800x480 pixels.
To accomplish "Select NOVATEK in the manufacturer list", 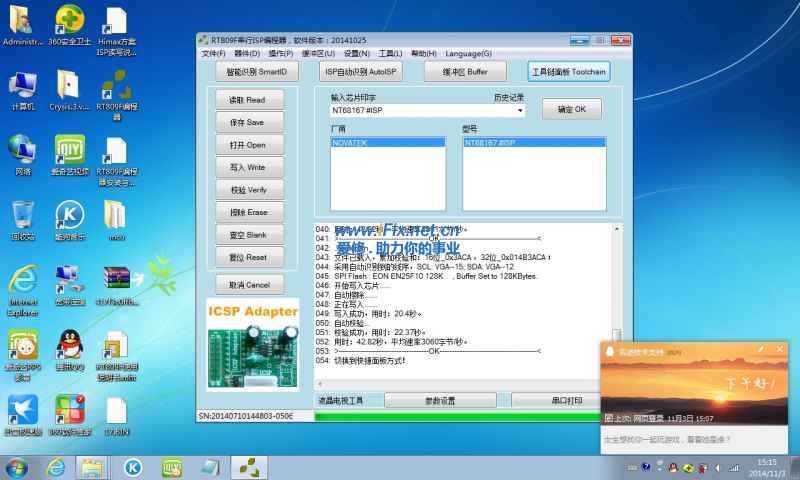I will [x=388, y=143].
